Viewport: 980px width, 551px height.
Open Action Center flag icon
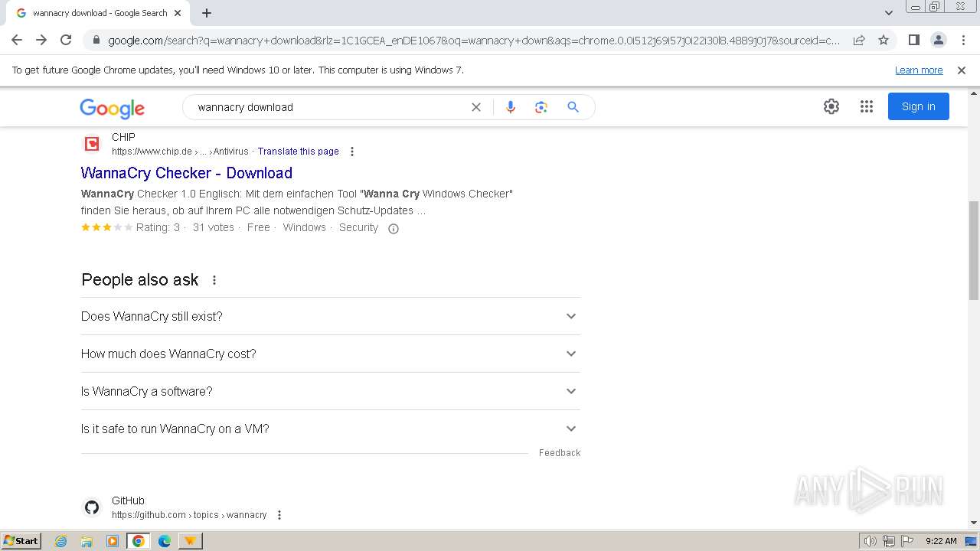pos(907,541)
